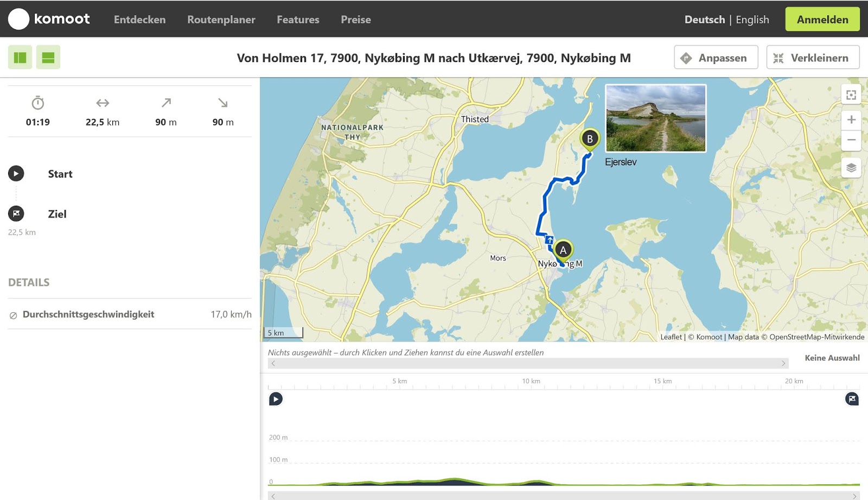
Task: Zoom in on the map
Action: tap(851, 120)
